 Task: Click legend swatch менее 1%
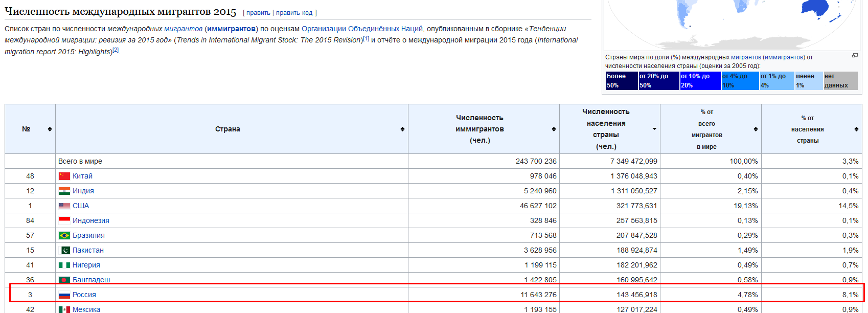coord(809,81)
